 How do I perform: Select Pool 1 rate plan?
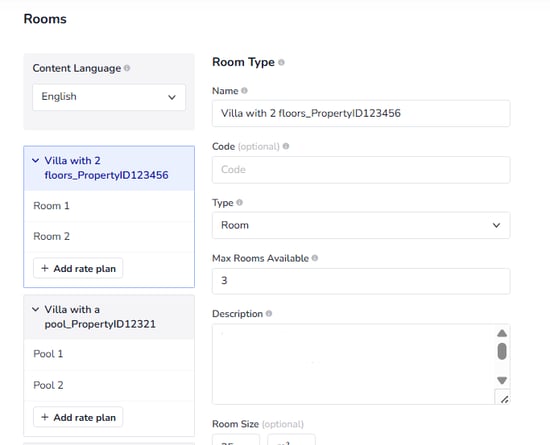pos(109,354)
